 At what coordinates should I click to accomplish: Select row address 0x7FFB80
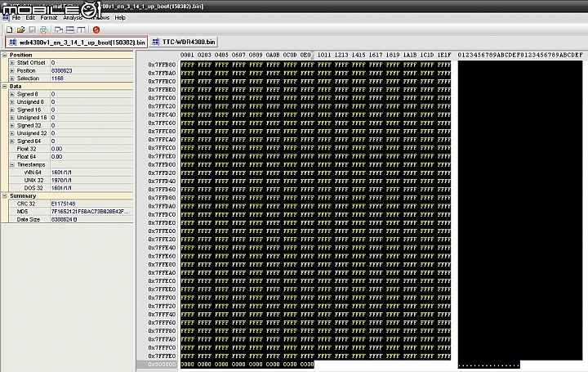(x=162, y=65)
